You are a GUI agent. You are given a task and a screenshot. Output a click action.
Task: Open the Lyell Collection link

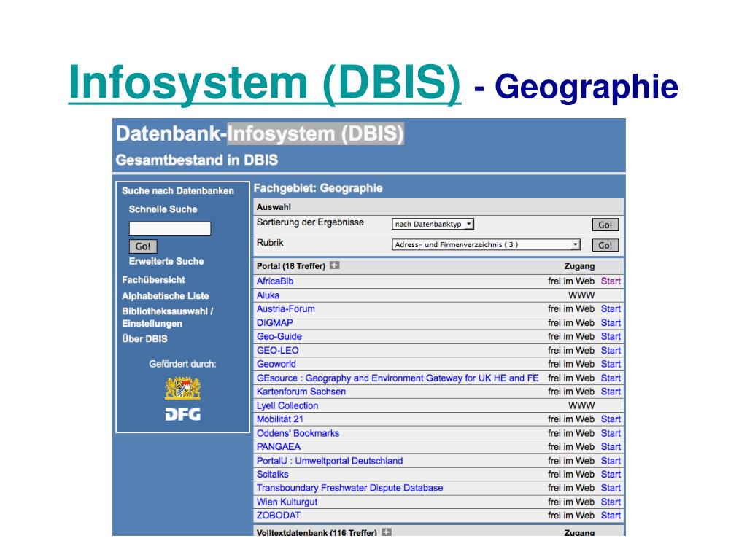tap(287, 405)
